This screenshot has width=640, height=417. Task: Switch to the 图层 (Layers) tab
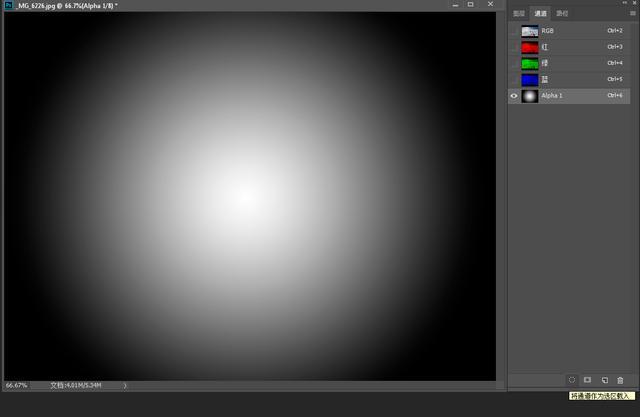(519, 13)
